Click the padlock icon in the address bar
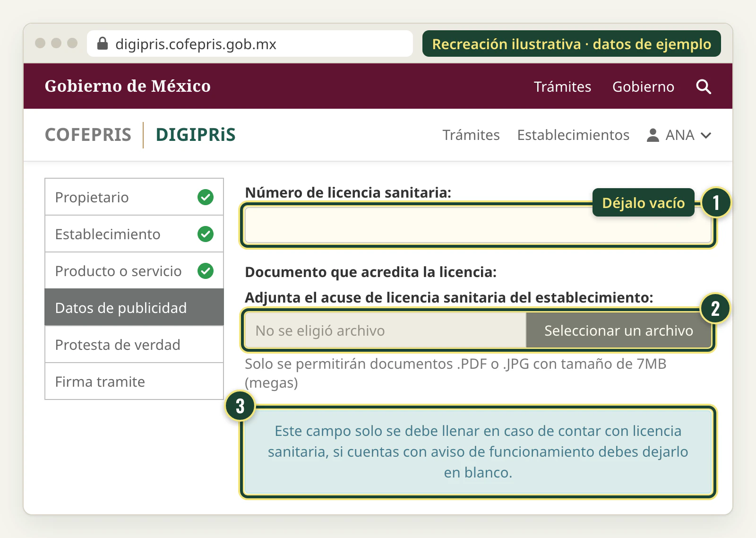 [103, 43]
